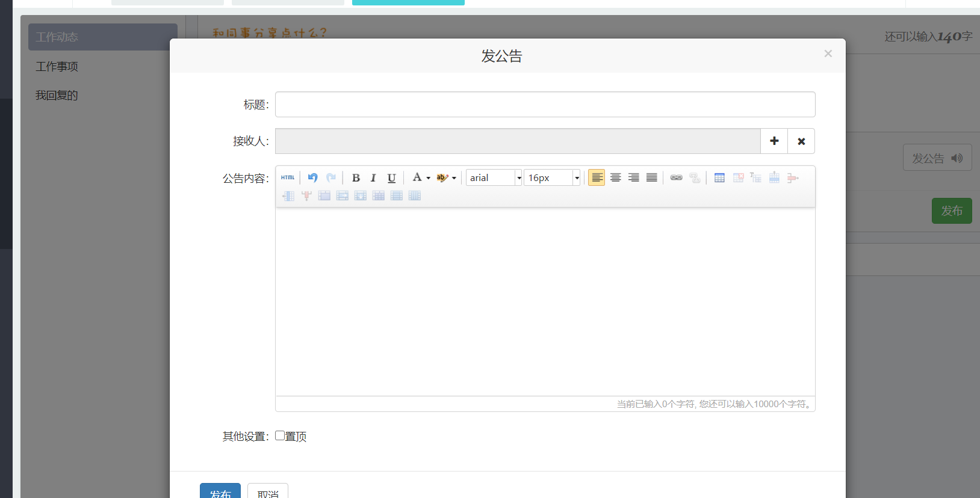
Task: Toggle bold formatting
Action: pyautogui.click(x=356, y=177)
